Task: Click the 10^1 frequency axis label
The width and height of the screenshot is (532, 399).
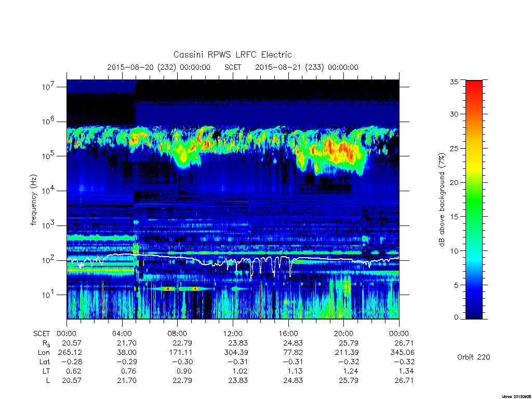Action: (48, 295)
